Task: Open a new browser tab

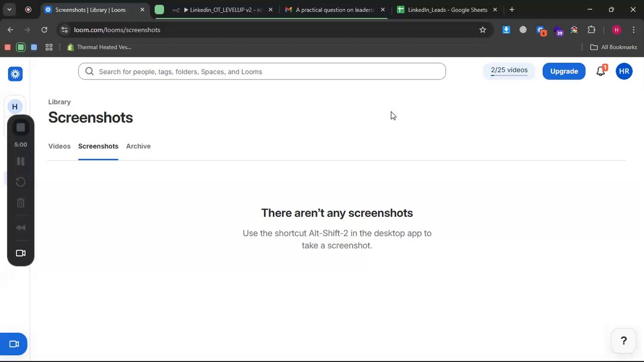Action: [512, 10]
